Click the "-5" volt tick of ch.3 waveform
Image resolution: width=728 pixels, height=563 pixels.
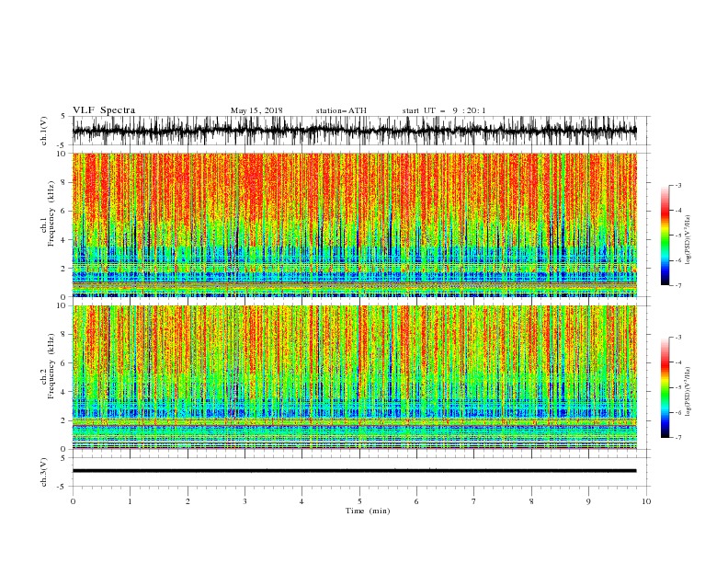[x=63, y=487]
